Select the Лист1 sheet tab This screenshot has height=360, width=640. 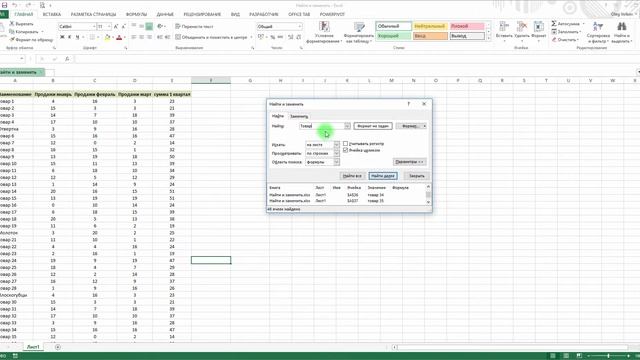click(33, 347)
